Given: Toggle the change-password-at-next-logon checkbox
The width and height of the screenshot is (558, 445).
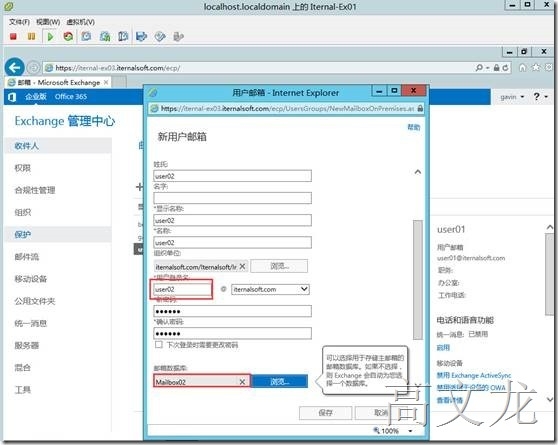Looking at the screenshot, I should [x=159, y=345].
